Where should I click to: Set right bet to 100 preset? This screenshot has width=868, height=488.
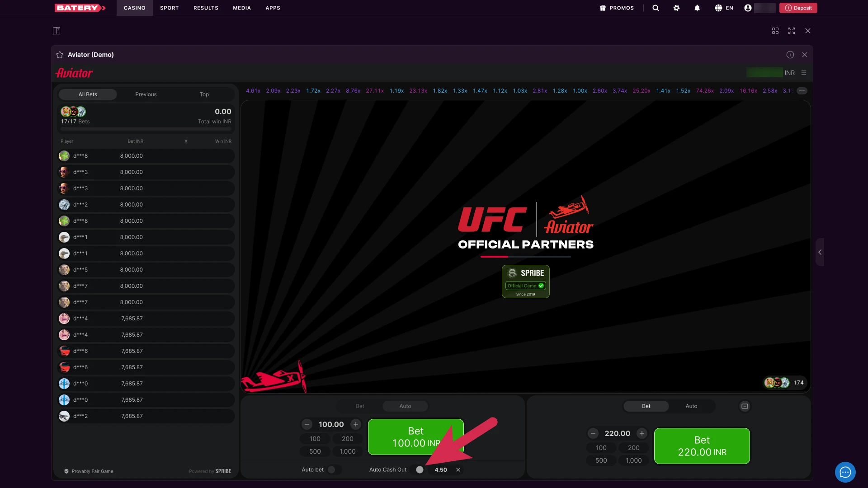tap(601, 448)
